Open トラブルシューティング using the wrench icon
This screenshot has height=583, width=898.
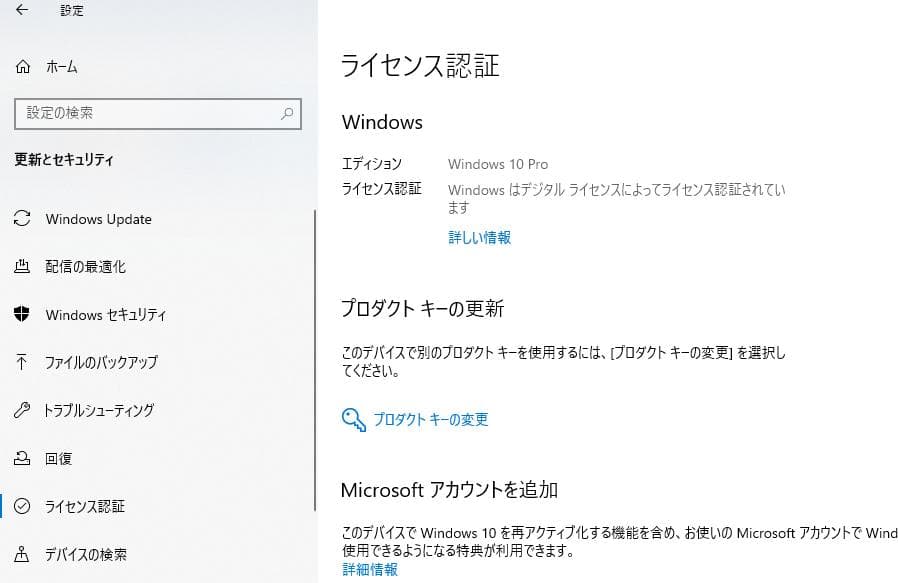point(22,411)
